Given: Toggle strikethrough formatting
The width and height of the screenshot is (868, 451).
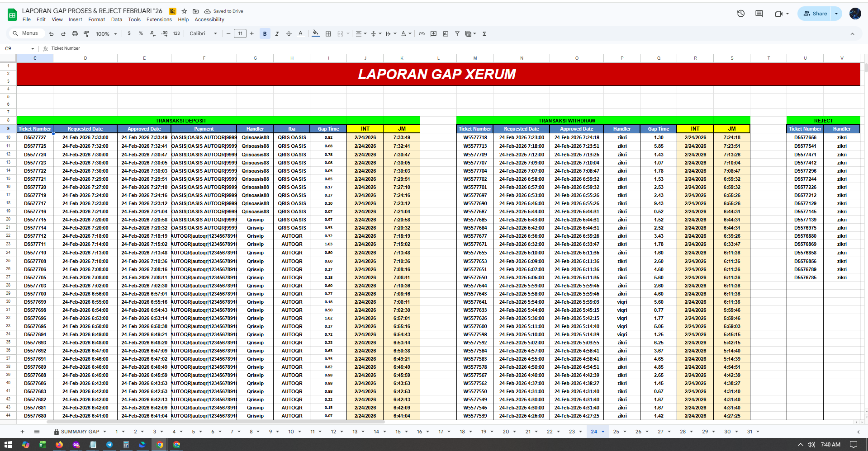Looking at the screenshot, I should pyautogui.click(x=289, y=34).
